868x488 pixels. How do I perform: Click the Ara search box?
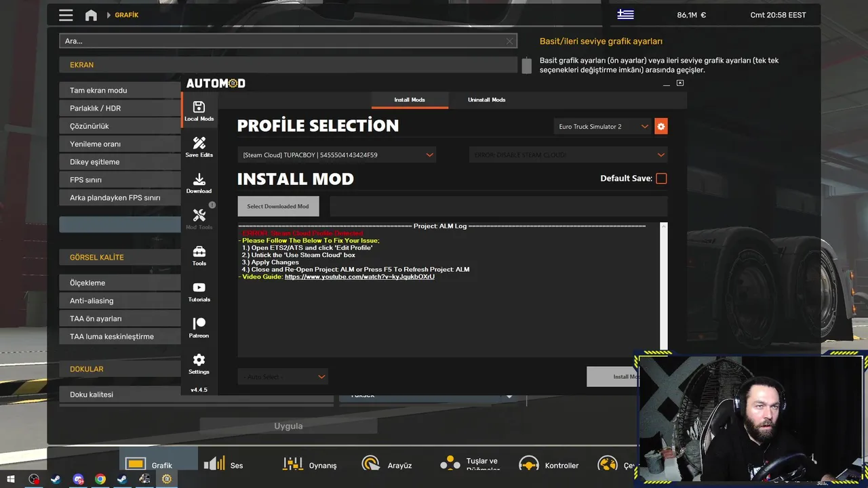point(288,41)
